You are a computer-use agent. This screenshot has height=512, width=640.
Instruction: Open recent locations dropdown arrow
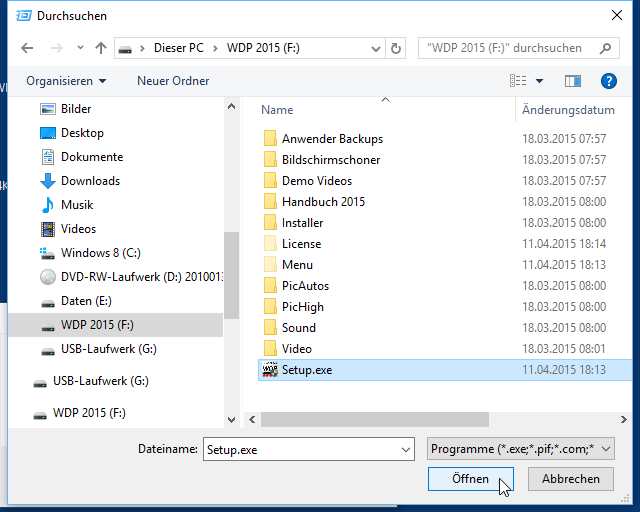click(80, 48)
